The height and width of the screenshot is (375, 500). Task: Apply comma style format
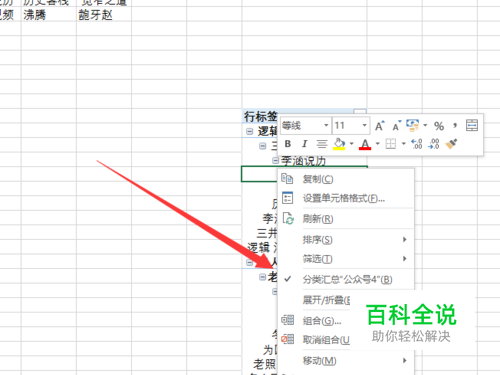coord(455,125)
